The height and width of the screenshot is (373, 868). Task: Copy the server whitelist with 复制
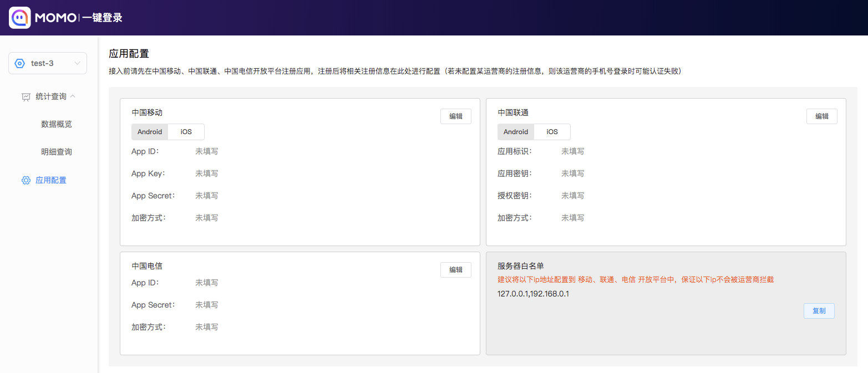819,311
